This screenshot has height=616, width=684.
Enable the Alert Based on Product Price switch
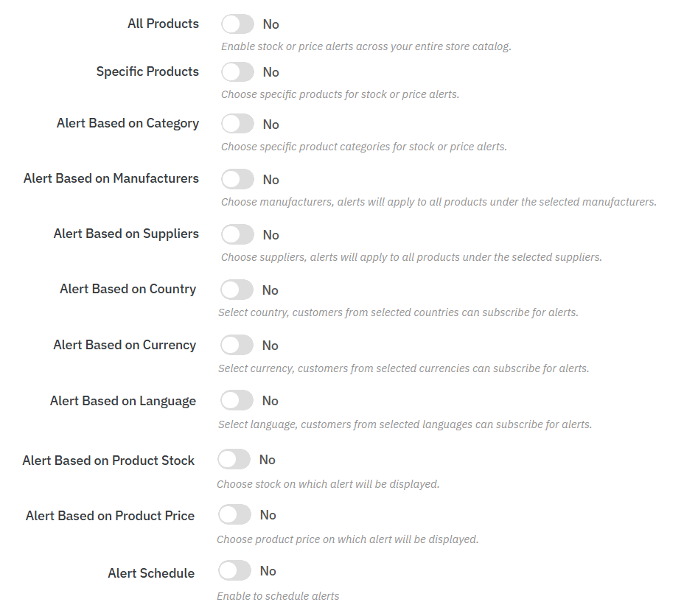point(234,515)
